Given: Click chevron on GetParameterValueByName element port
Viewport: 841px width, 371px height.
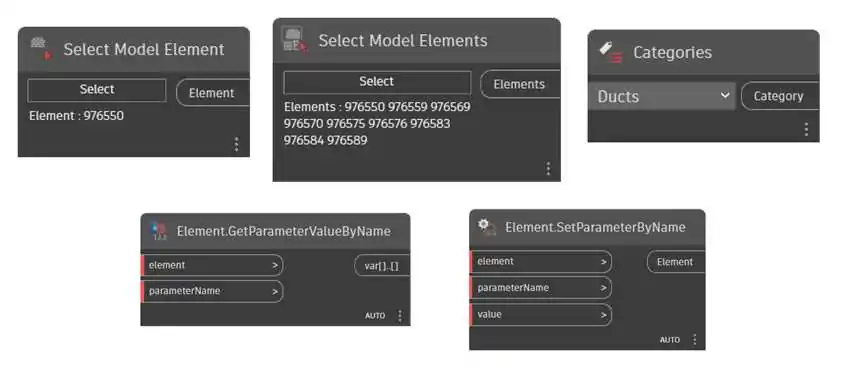Looking at the screenshot, I should tap(275, 265).
